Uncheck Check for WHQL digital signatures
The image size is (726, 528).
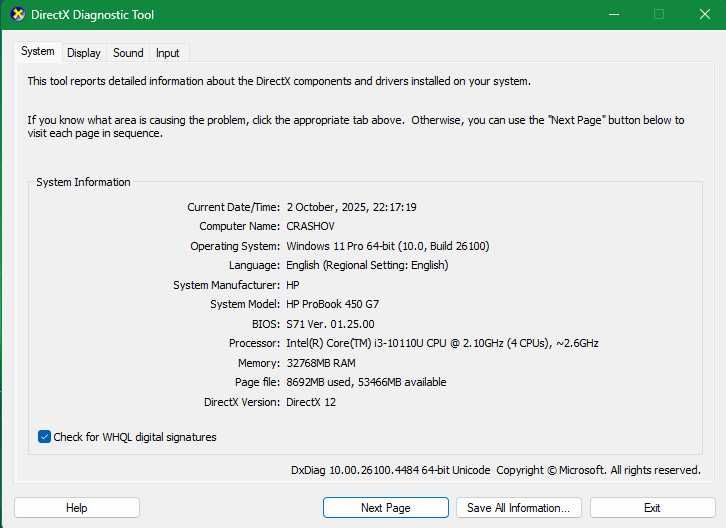click(44, 437)
